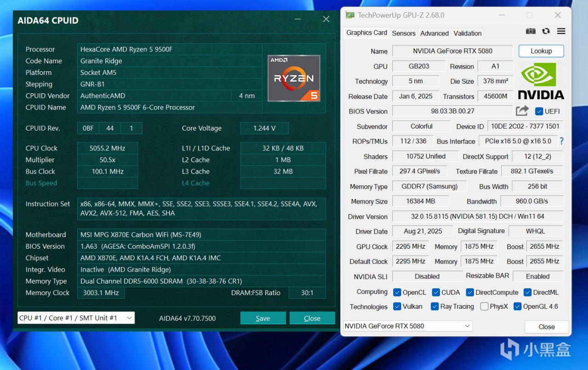This screenshot has height=370, width=588.
Task: Click the Die Size field 378 mm²
Action: [496, 81]
